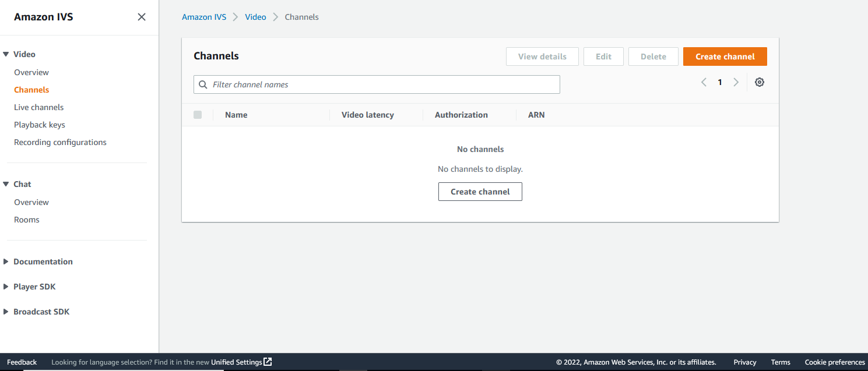Open Recording configurations page
Image resolution: width=868 pixels, height=371 pixels.
point(60,142)
